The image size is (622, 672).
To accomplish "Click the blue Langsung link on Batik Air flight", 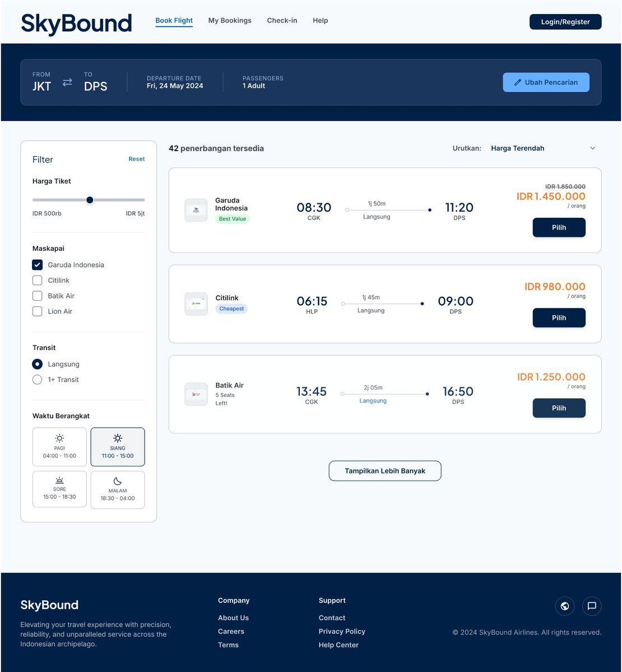I will [373, 401].
